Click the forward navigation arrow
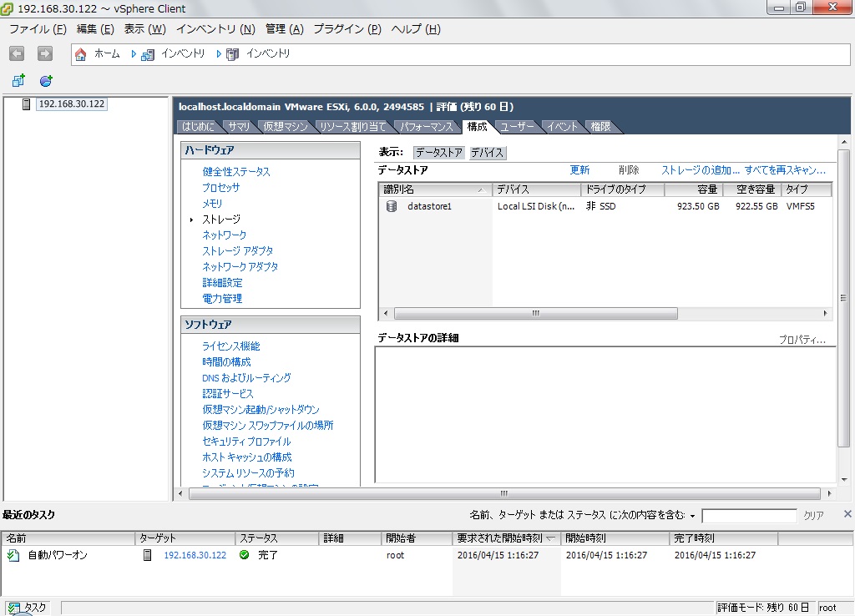855x616 pixels. pyautogui.click(x=45, y=53)
